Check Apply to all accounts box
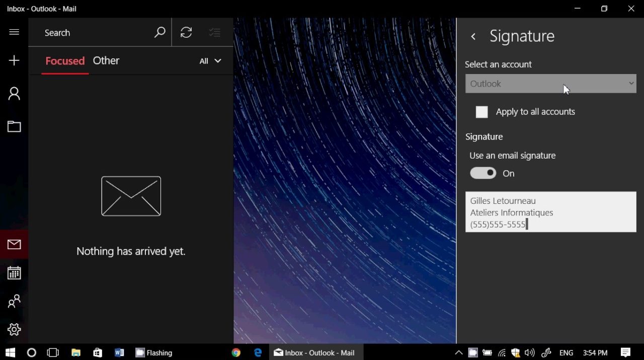The height and width of the screenshot is (360, 644). coord(481,112)
